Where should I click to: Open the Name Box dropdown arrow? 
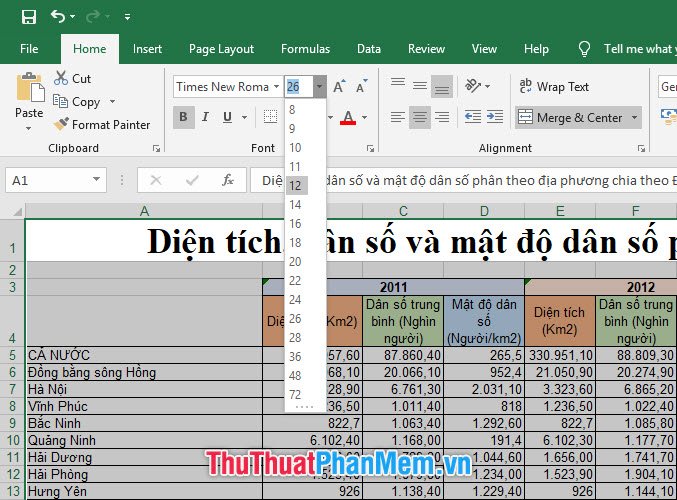(97, 180)
